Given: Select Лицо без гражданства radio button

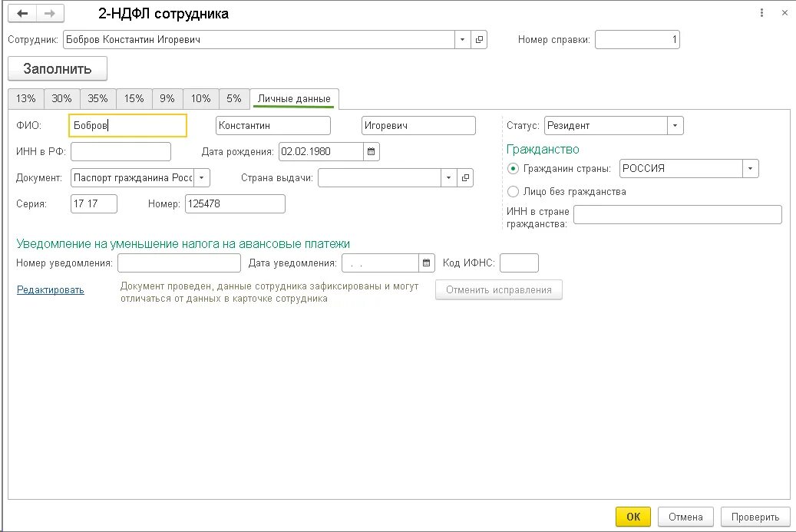Looking at the screenshot, I should click(x=513, y=191).
